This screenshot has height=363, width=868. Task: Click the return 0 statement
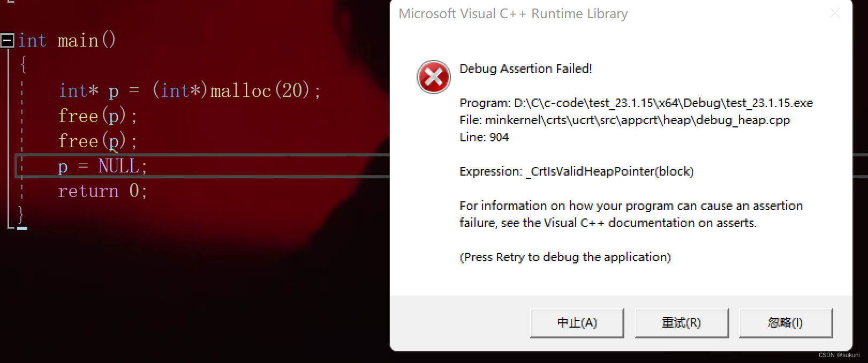pyautogui.click(x=102, y=191)
